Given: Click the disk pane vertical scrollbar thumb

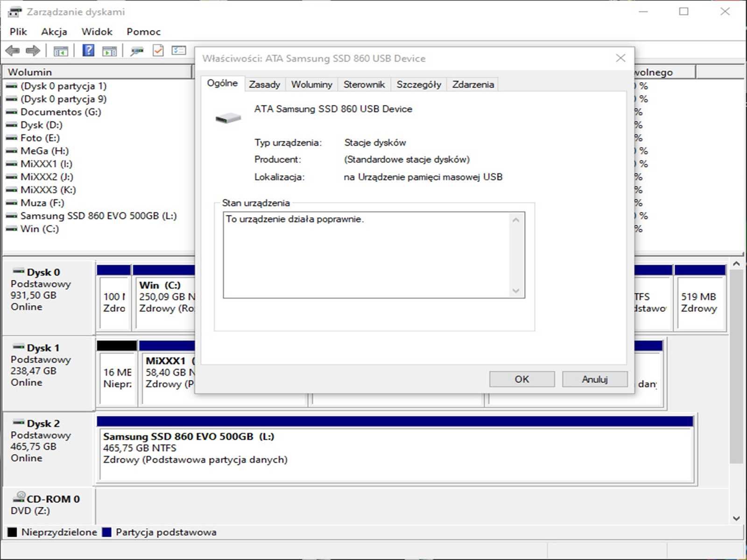Looking at the screenshot, I should (736, 366).
